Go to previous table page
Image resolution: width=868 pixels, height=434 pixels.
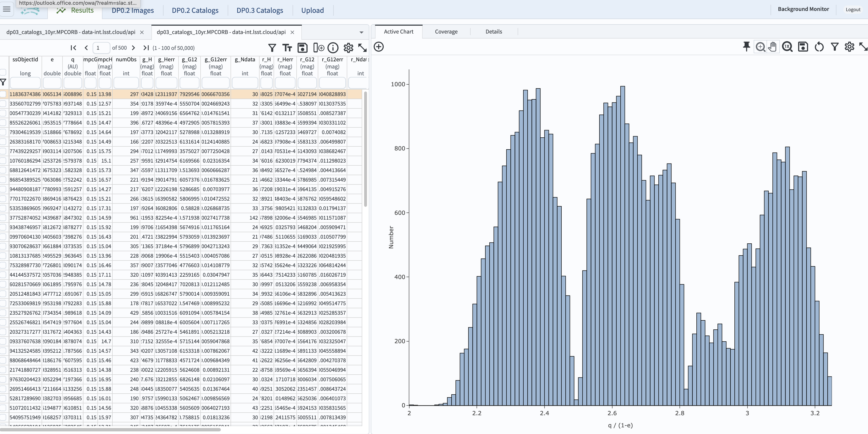(x=86, y=48)
